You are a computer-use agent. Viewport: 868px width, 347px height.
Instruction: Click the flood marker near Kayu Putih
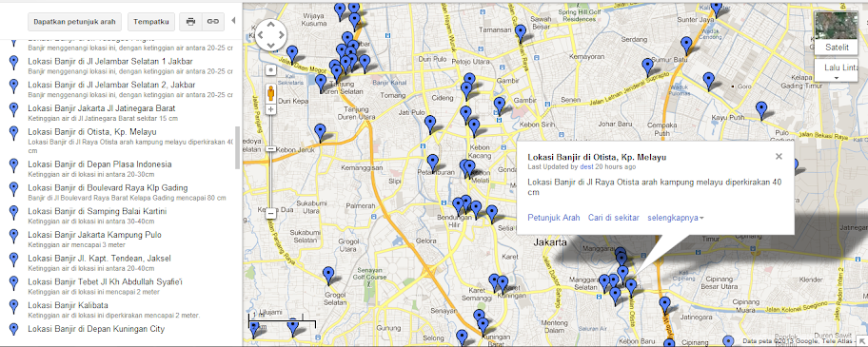(761, 110)
